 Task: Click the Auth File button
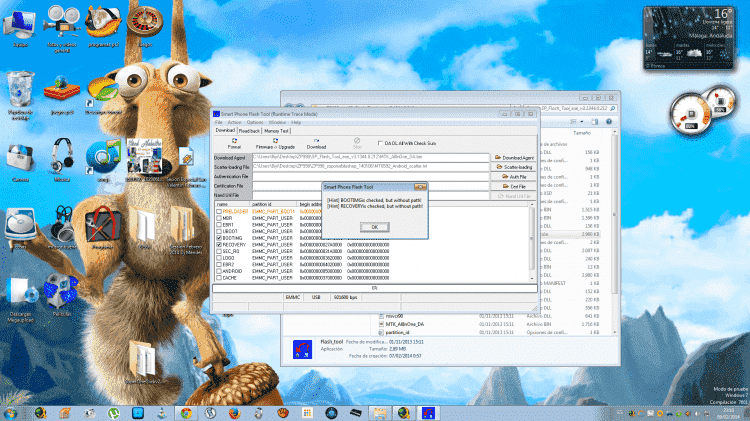(x=514, y=177)
